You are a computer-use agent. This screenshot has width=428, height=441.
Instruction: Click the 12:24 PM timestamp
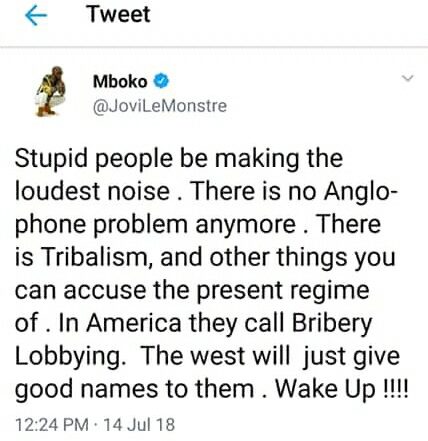click(x=52, y=425)
